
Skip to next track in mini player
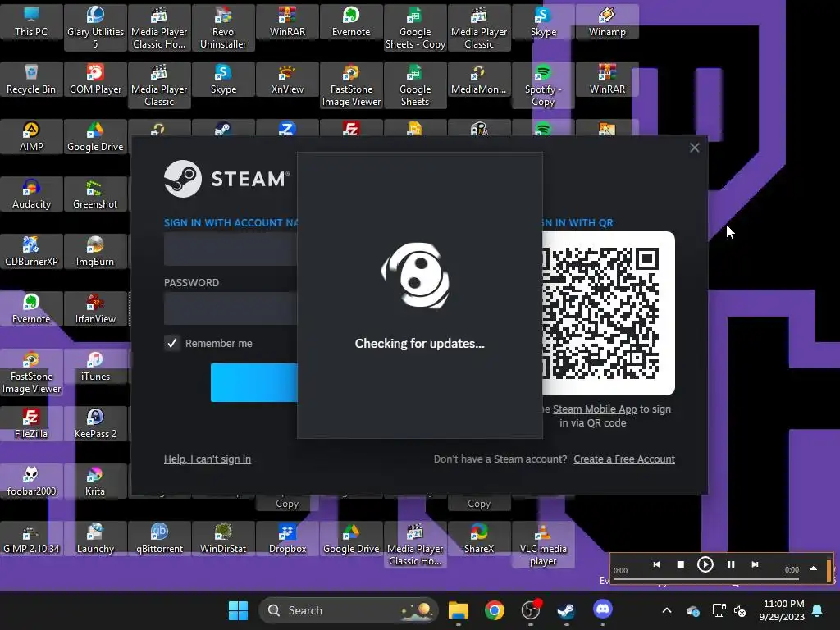(755, 564)
